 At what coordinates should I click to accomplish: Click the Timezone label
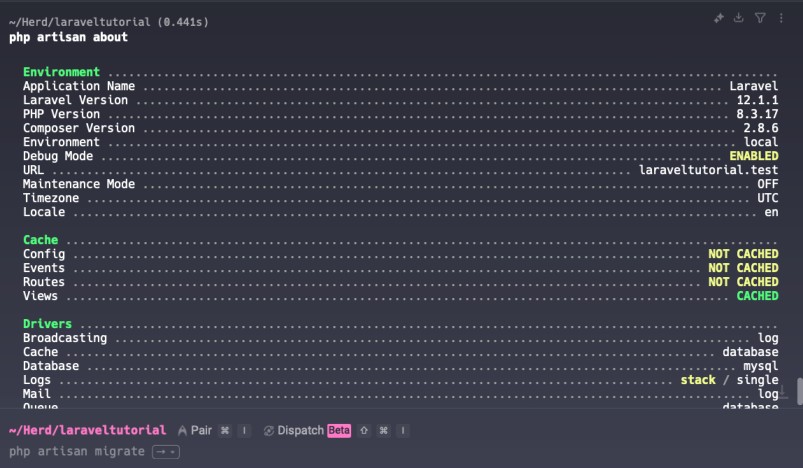tap(51, 198)
